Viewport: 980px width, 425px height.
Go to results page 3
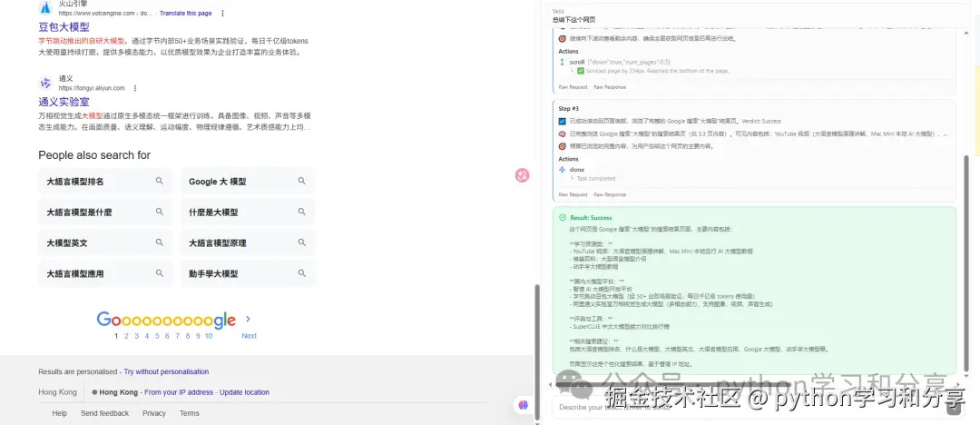click(136, 336)
